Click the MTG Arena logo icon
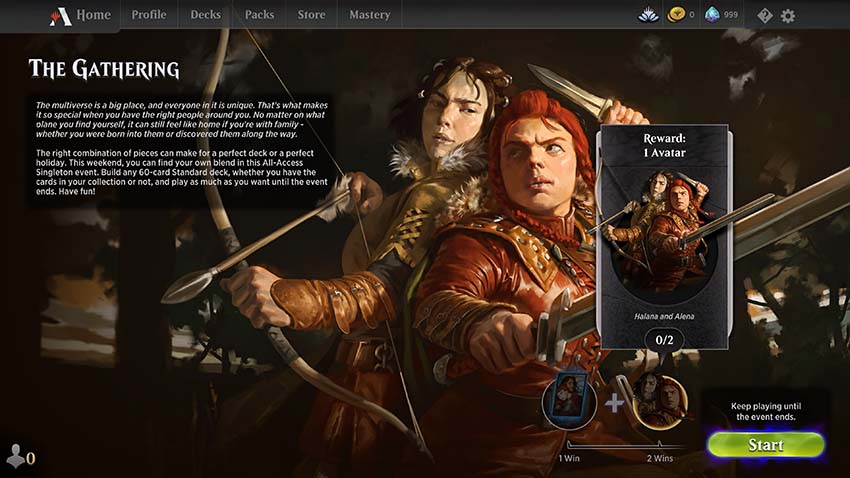This screenshot has height=478, width=850. 60,16
